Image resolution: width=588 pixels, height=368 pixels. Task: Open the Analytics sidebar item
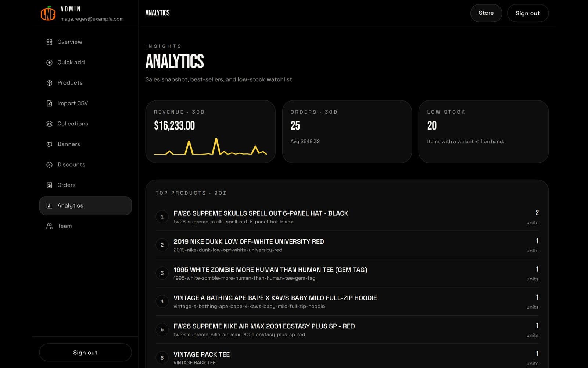(85, 205)
